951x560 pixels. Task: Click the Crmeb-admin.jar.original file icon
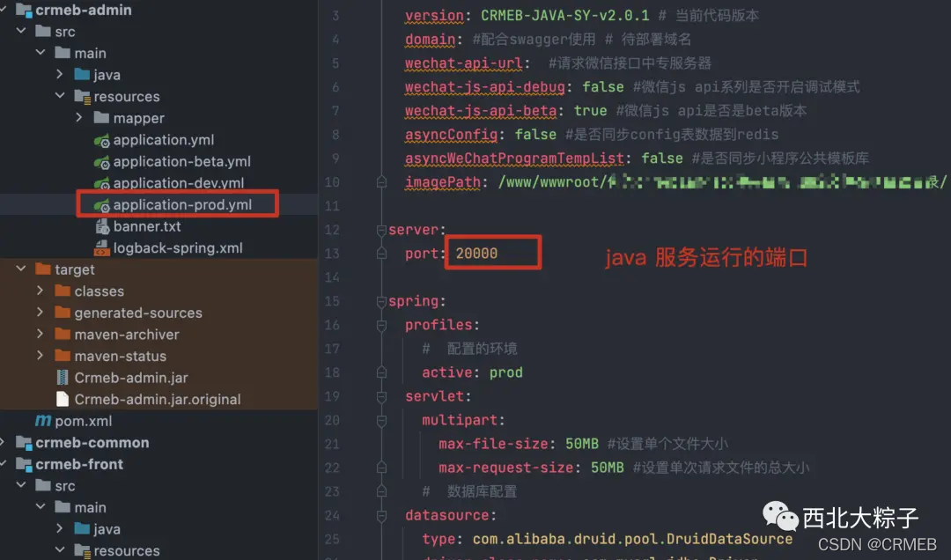[62, 399]
